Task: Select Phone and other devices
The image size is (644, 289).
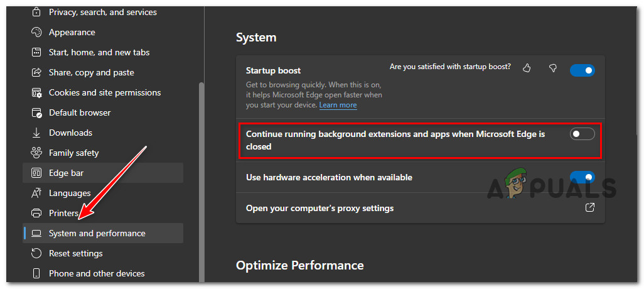Action: click(97, 273)
